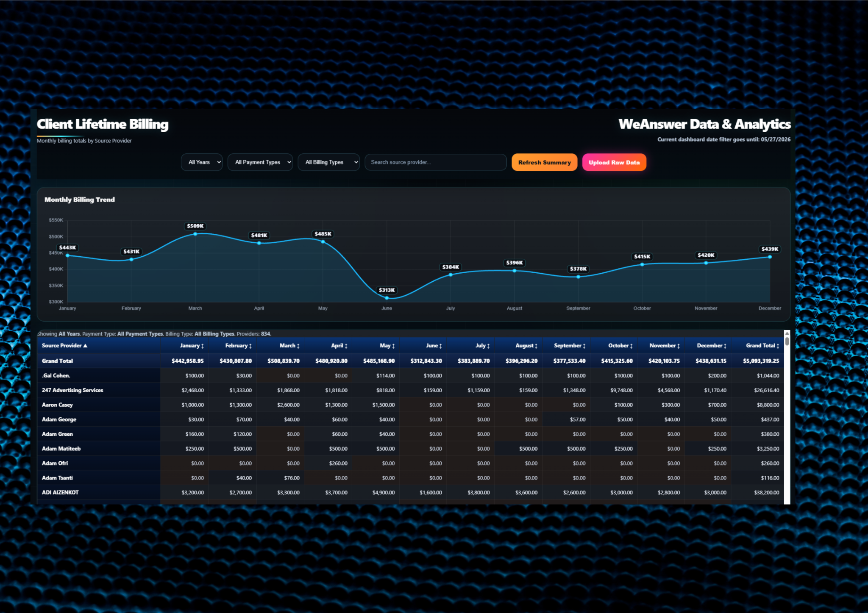Sort table by August column

[x=526, y=346]
